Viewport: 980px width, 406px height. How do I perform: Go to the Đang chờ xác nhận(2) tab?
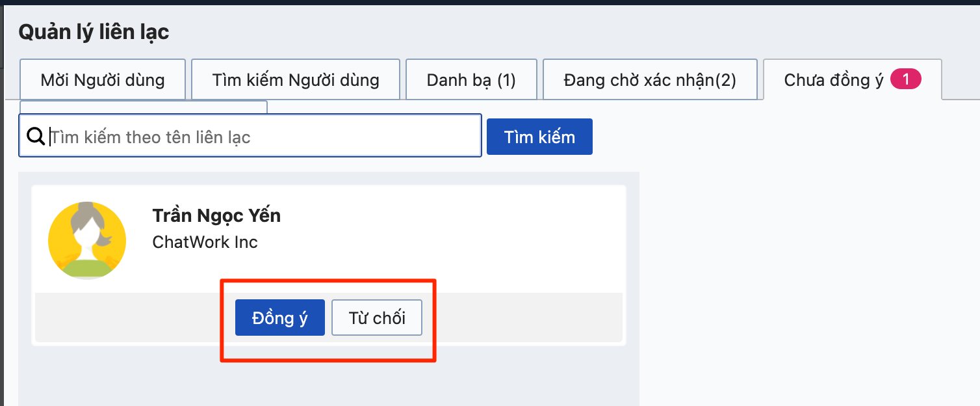[x=650, y=80]
